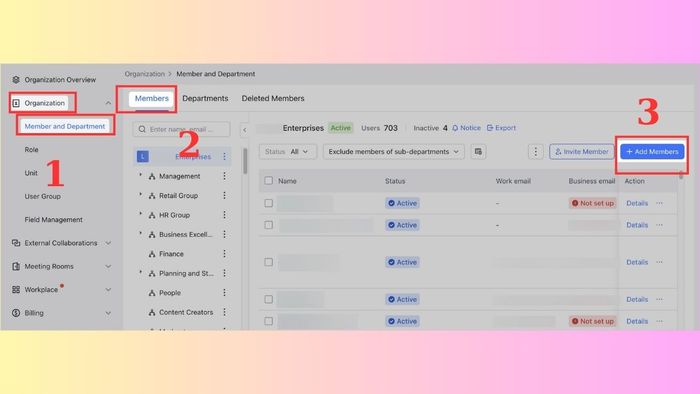Select Finance in department tree
Viewport: 700px width, 394px height.
171,254
